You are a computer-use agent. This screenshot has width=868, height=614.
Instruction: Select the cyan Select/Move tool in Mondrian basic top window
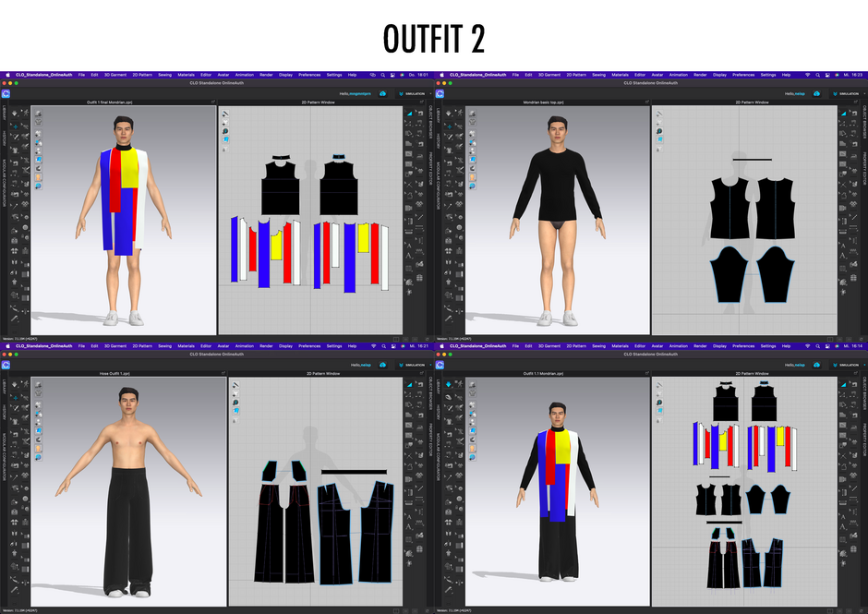point(449,126)
